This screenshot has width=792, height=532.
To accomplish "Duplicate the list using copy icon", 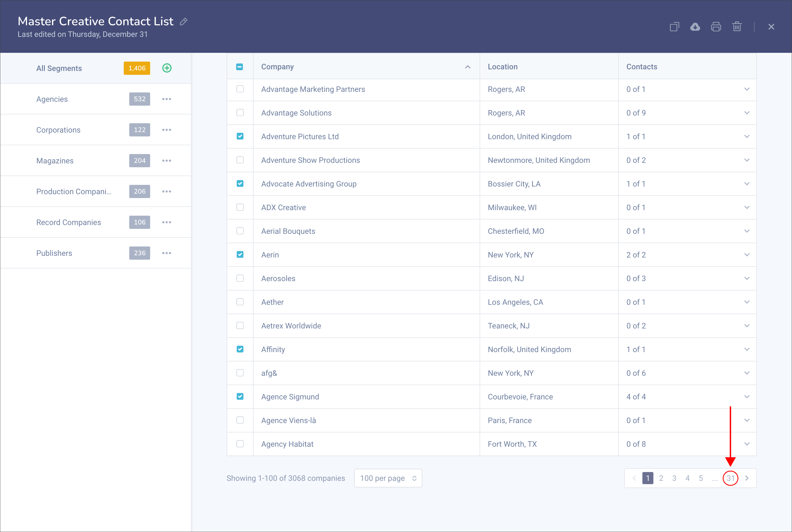I will [674, 27].
